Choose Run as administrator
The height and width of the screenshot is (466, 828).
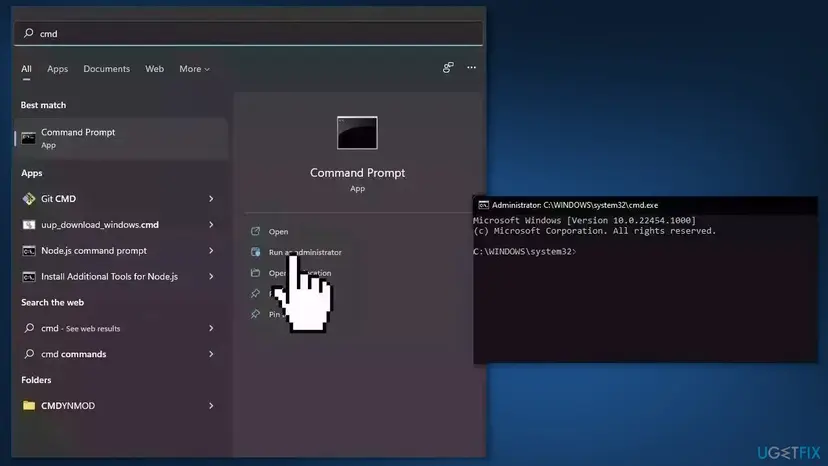pos(305,252)
